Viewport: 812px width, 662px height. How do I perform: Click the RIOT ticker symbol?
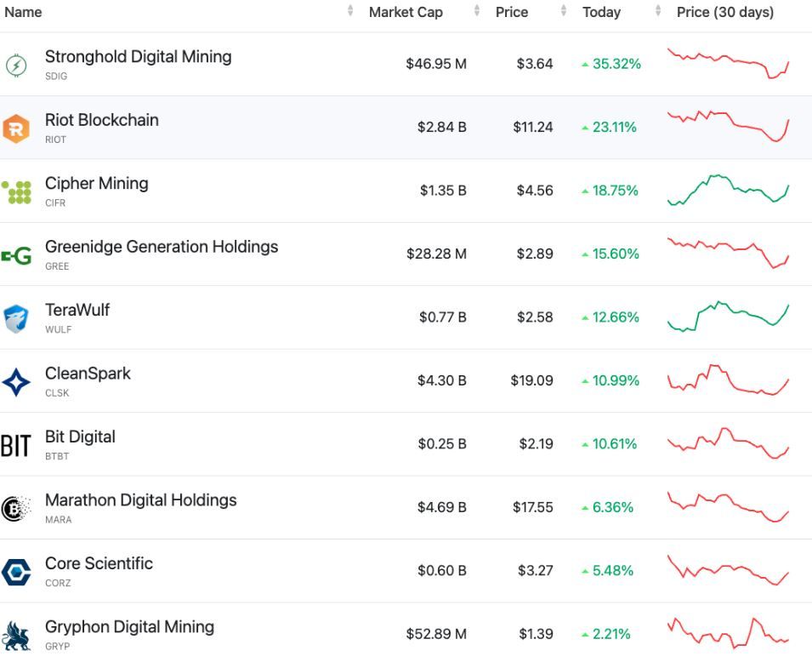point(55,140)
